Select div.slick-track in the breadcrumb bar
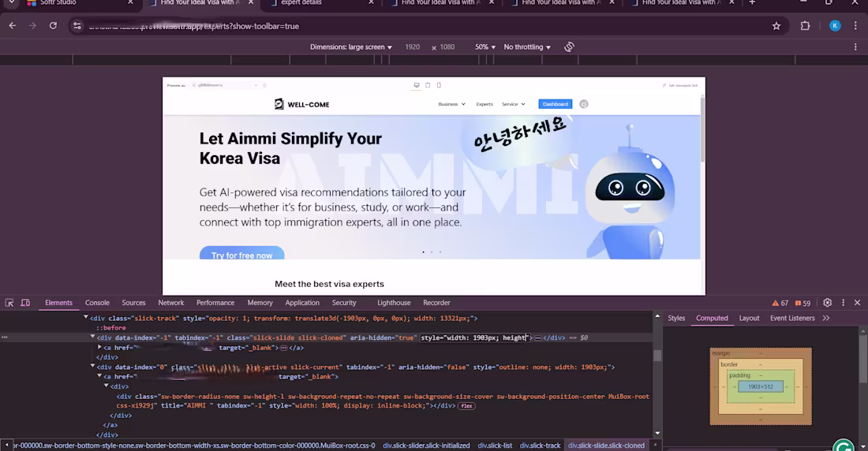Screen dimensions: 868x451 click(541, 445)
